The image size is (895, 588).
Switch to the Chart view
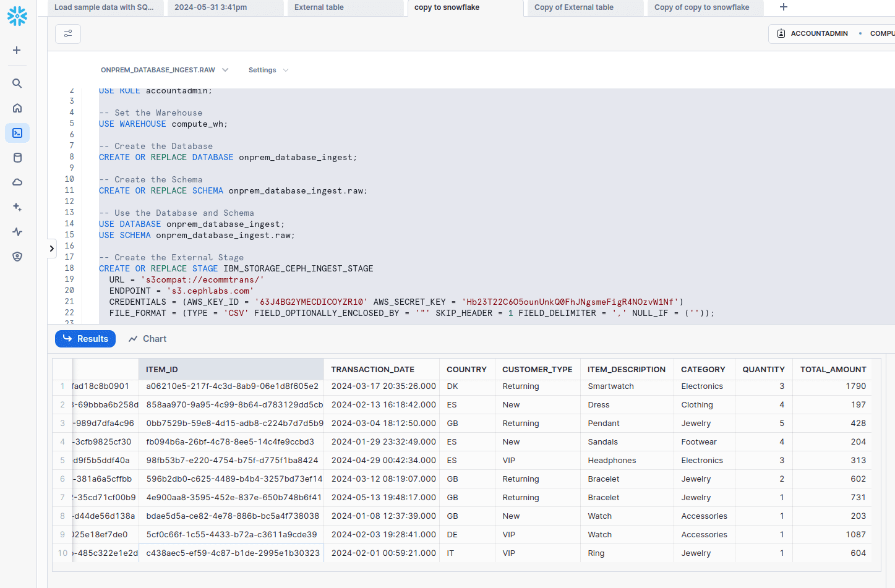(x=147, y=339)
